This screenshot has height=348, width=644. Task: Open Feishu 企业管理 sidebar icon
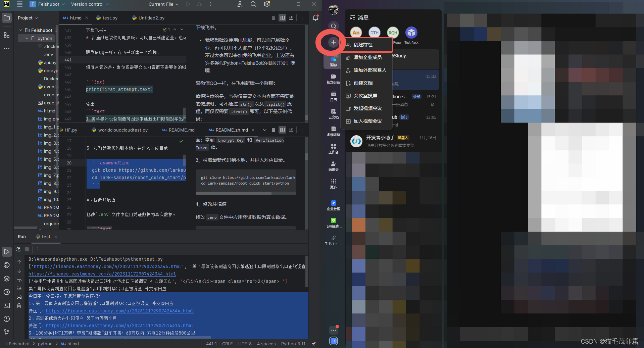[333, 205]
